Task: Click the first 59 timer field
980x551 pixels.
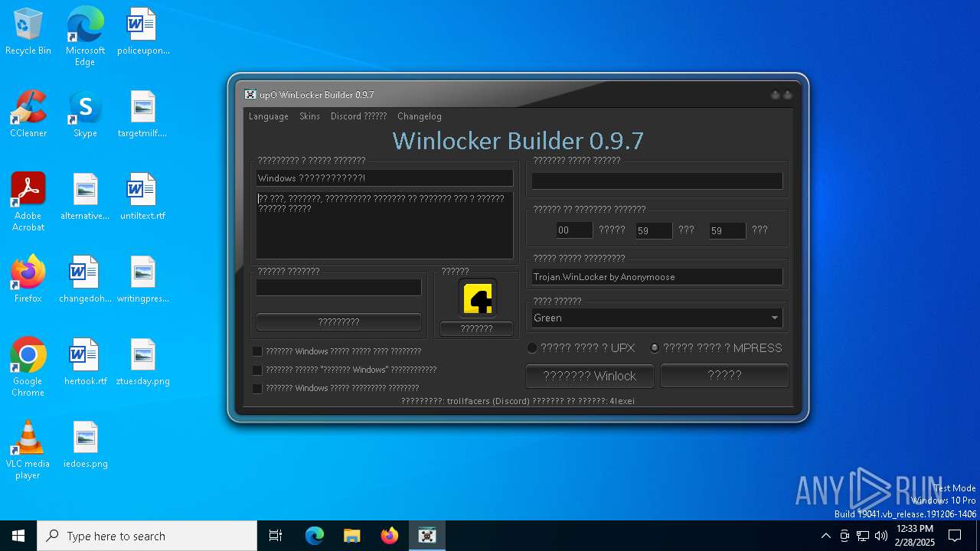Action: [x=654, y=230]
